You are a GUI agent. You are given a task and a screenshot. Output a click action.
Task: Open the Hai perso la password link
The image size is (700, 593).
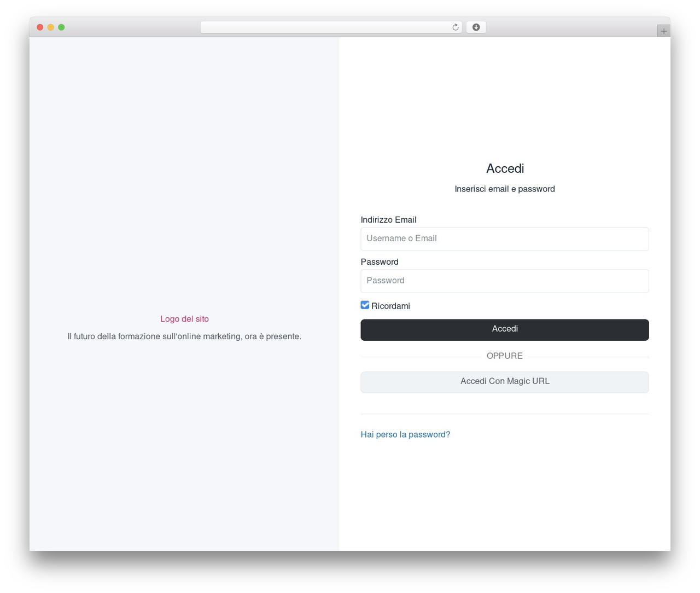[405, 434]
